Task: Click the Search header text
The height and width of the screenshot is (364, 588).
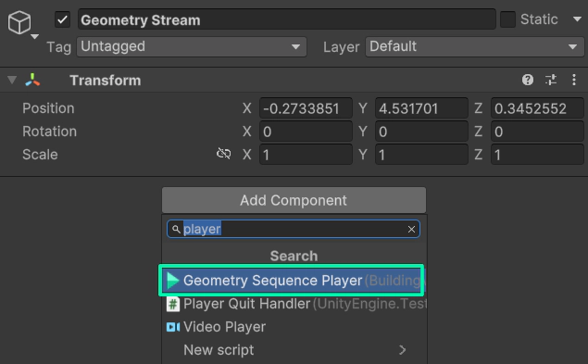Action: click(294, 256)
